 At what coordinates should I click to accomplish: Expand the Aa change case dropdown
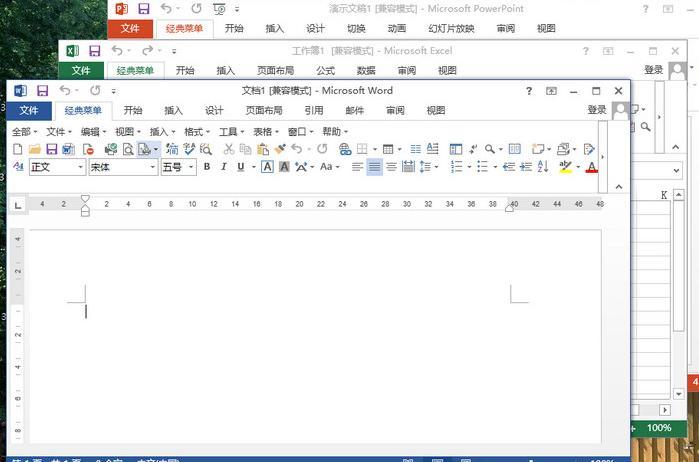pyautogui.click(x=337, y=167)
